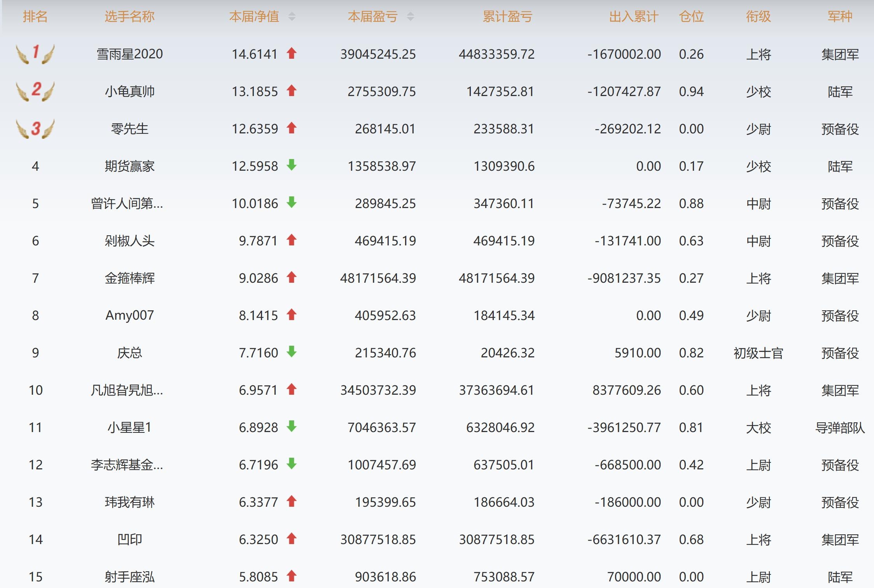Image resolution: width=874 pixels, height=588 pixels.
Task: Open player 雪雨星2020 profile
Action: 129,54
